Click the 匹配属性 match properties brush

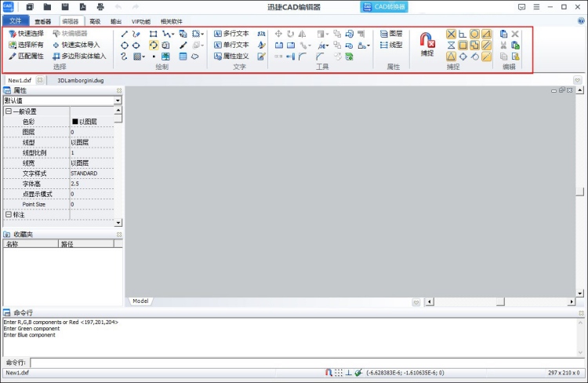tap(26, 57)
